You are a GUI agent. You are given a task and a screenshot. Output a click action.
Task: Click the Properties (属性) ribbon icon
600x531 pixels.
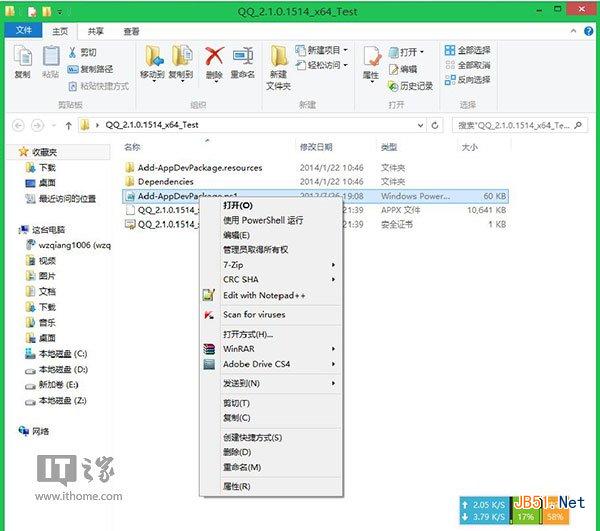click(371, 56)
